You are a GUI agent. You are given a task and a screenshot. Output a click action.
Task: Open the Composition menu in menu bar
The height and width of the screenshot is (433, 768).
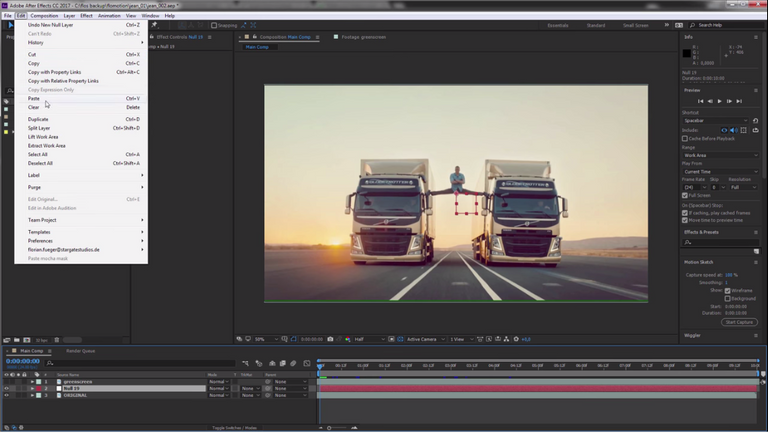(44, 16)
